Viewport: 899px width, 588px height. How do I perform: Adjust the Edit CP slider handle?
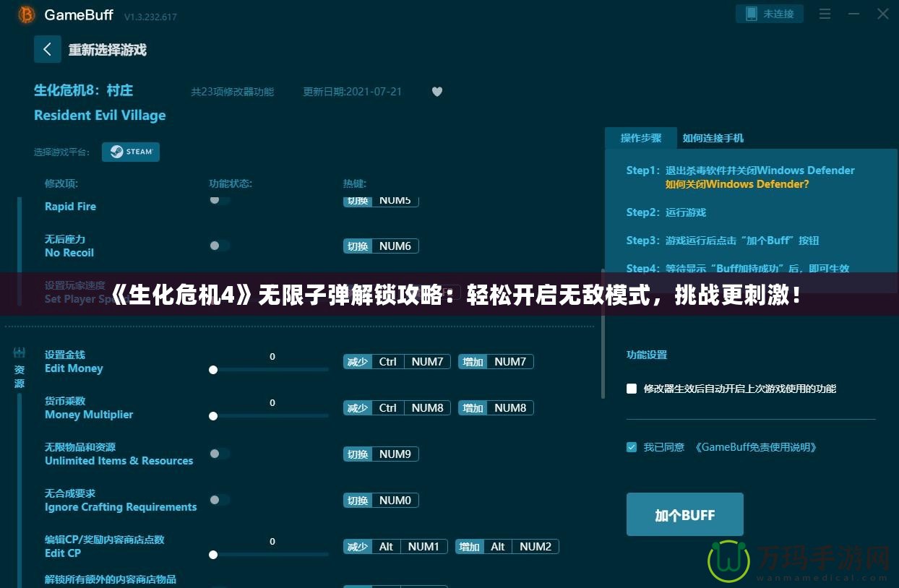[x=213, y=555]
